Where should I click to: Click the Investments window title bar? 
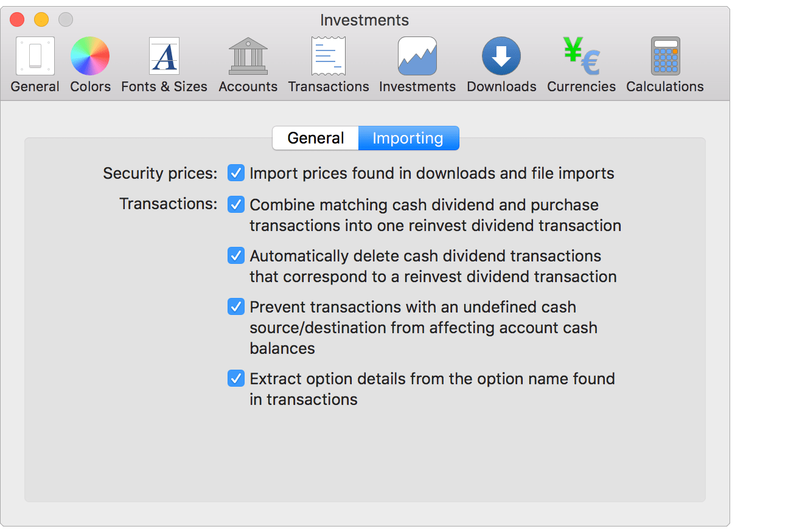coord(364,19)
